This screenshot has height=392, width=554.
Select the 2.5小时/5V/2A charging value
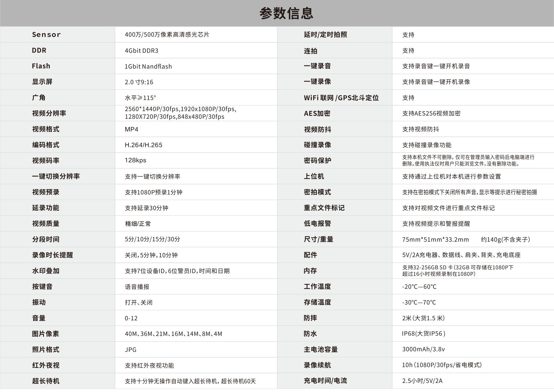pyautogui.click(x=422, y=381)
